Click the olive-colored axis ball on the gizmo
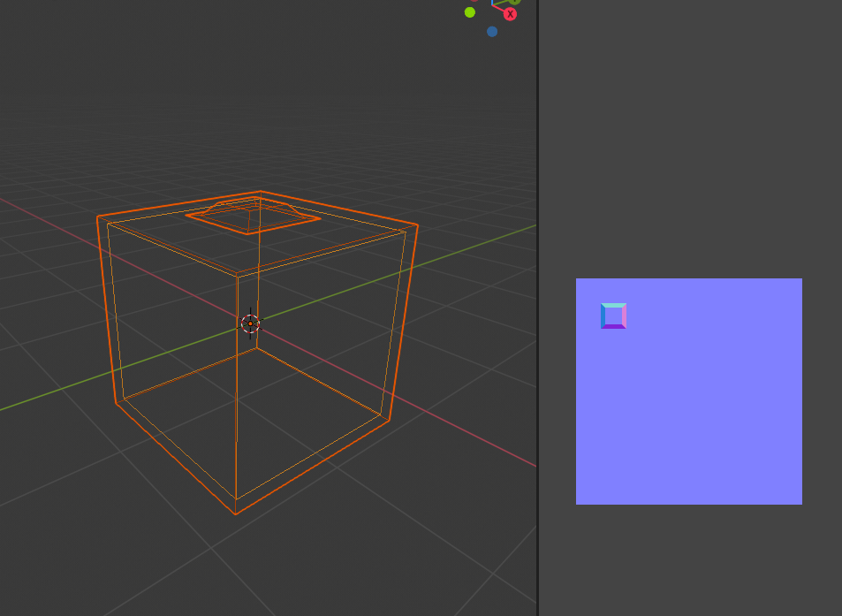Image resolution: width=842 pixels, height=616 pixels. 514,2
